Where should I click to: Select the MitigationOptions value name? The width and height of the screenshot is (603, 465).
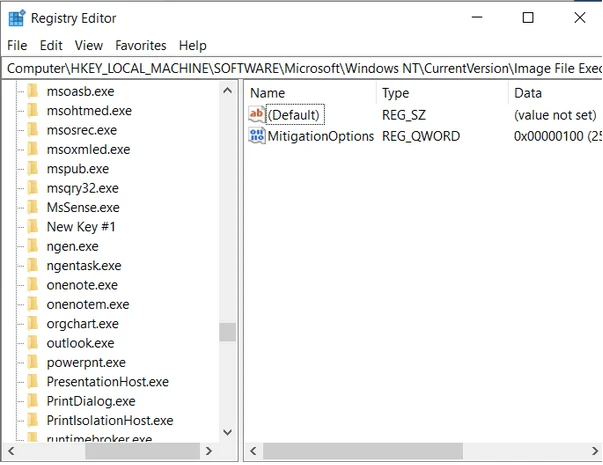click(x=321, y=136)
